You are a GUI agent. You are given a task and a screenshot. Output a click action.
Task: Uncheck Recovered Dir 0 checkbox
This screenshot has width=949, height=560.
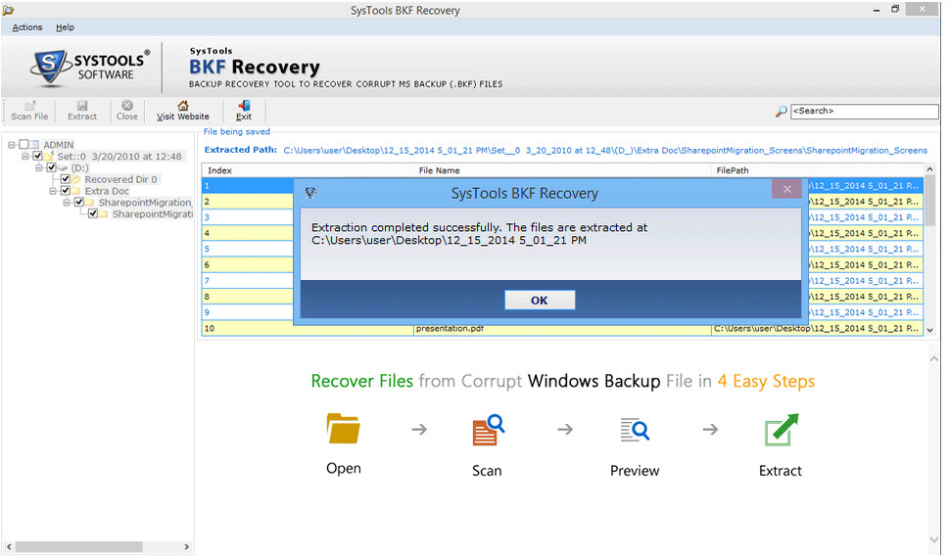[x=66, y=179]
